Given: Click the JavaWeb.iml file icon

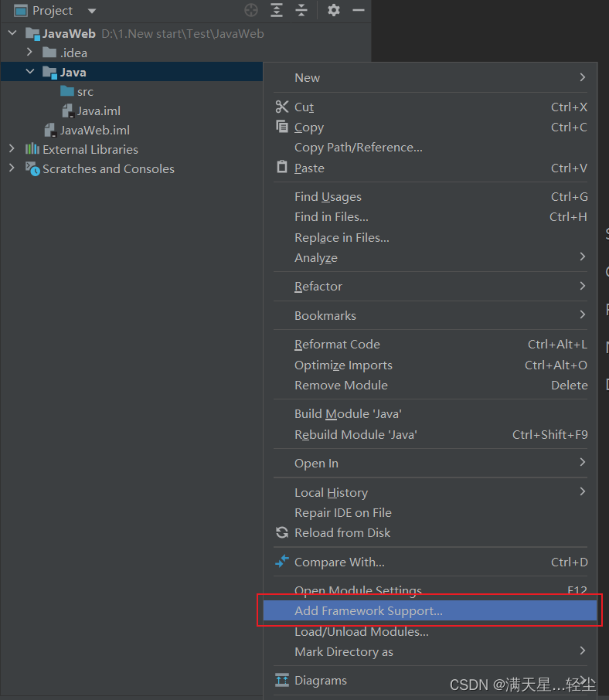Looking at the screenshot, I should coord(50,130).
